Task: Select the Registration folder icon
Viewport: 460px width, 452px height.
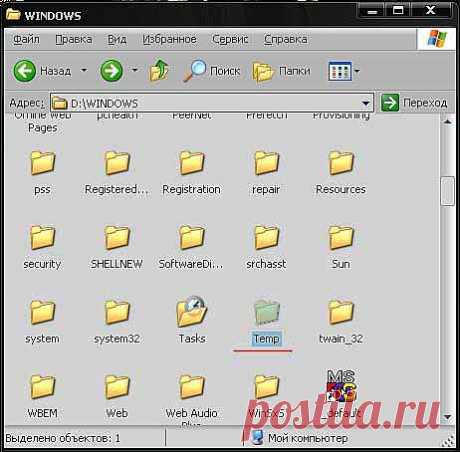Action: 192,163
